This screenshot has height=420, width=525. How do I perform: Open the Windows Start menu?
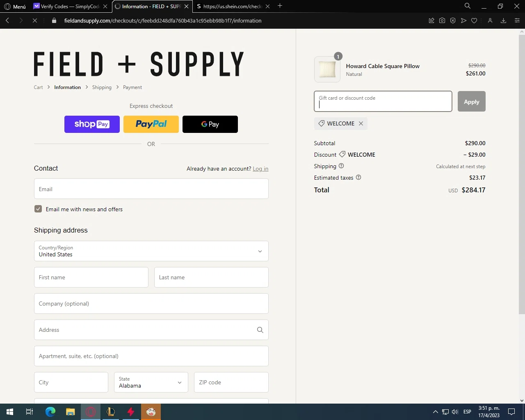10,412
